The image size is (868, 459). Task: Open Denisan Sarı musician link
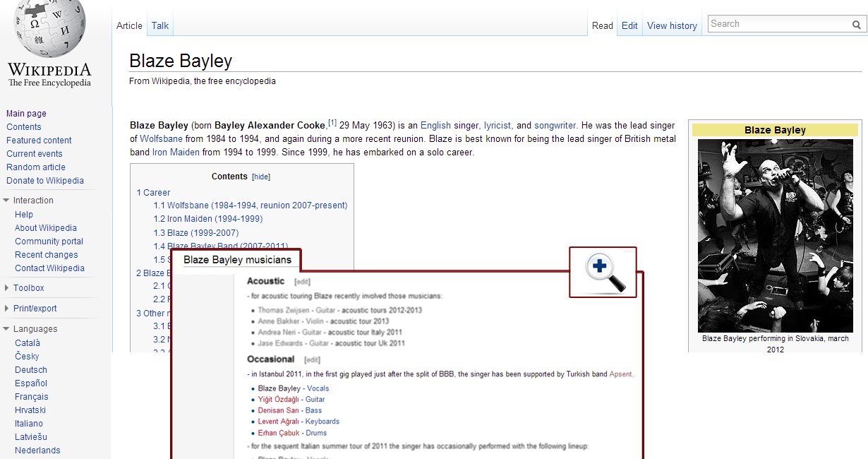point(279,410)
